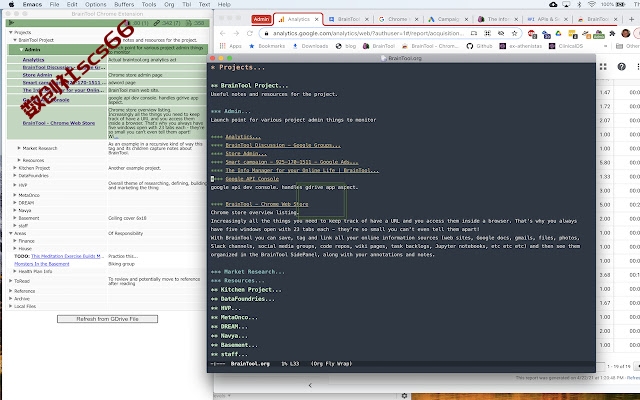Click the Kitchen Project heading in Emacs
This screenshot has width=640, height=400.
pyautogui.click(x=251, y=290)
